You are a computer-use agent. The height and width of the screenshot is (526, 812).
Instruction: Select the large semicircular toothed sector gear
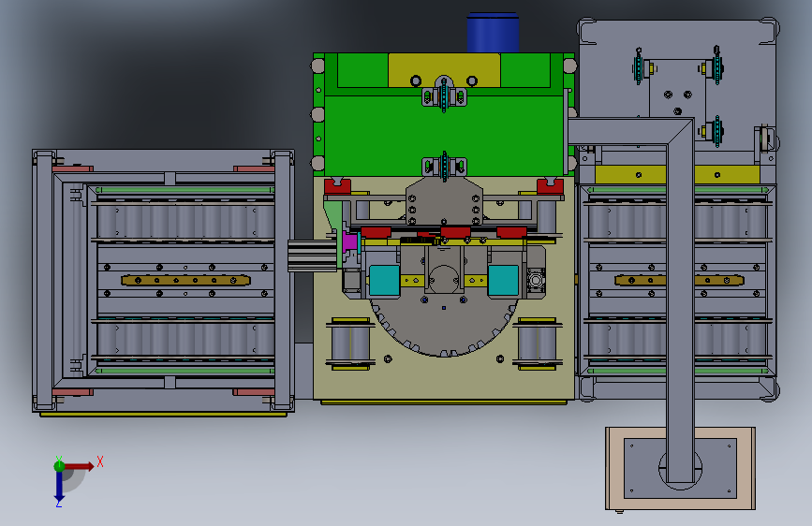coord(443,327)
